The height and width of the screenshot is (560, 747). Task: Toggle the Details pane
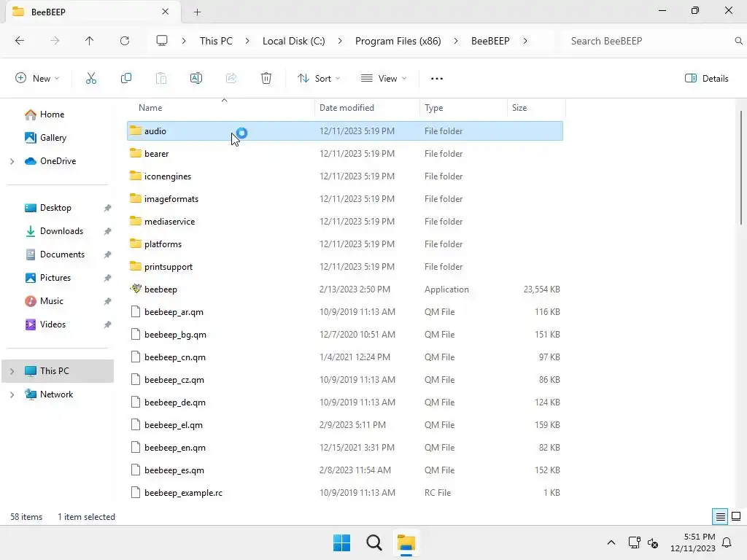tap(706, 79)
